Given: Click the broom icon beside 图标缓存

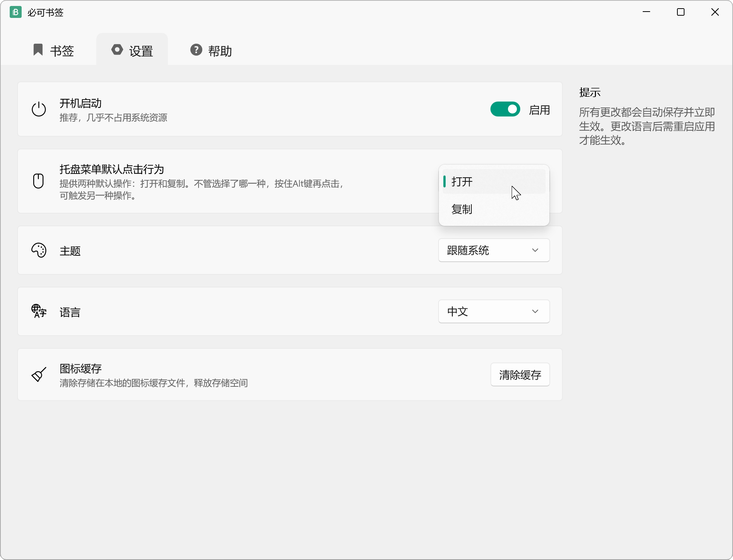Looking at the screenshot, I should pyautogui.click(x=39, y=374).
